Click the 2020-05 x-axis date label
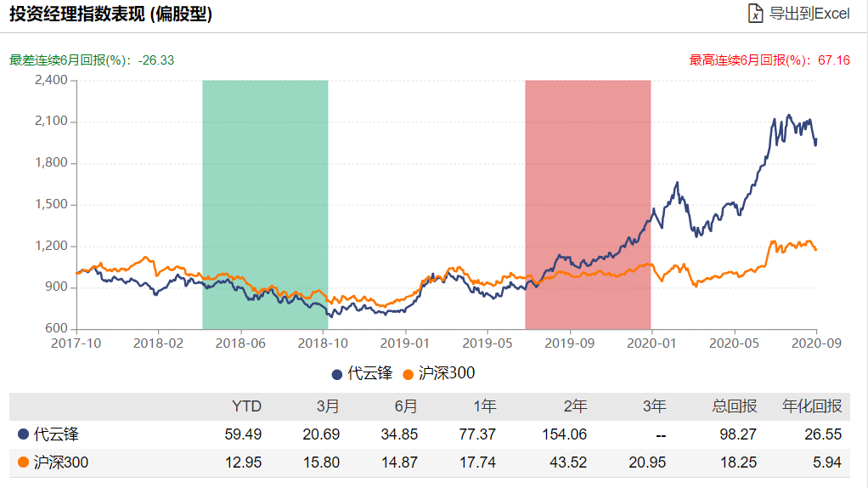Image resolution: width=868 pixels, height=488 pixels. (734, 343)
